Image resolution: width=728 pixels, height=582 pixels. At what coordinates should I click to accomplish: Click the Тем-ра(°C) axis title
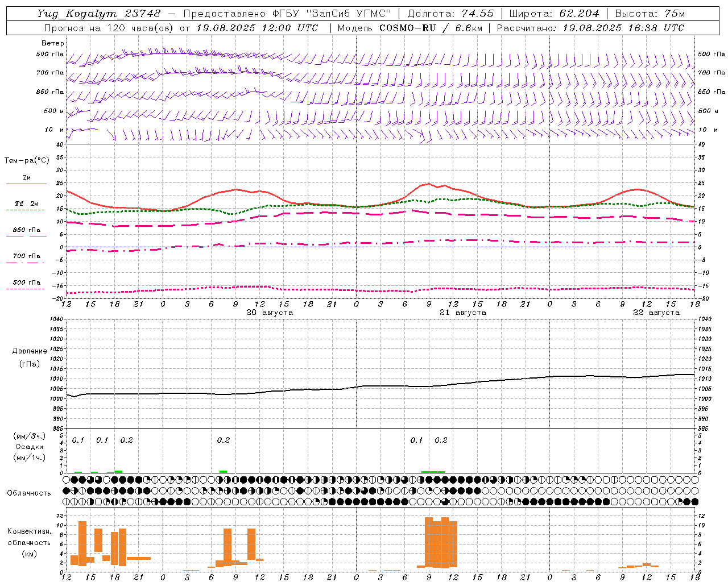click(x=27, y=160)
